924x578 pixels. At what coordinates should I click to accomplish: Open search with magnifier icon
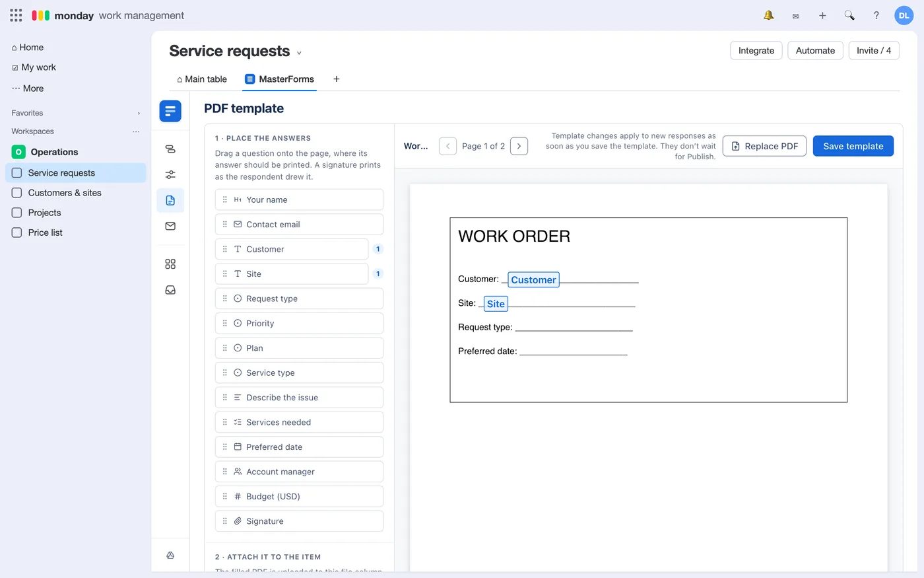pyautogui.click(x=849, y=15)
